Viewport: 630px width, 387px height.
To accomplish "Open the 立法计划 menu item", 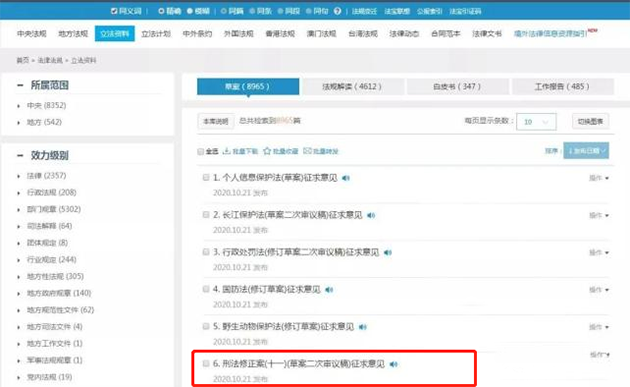I will coord(156,34).
